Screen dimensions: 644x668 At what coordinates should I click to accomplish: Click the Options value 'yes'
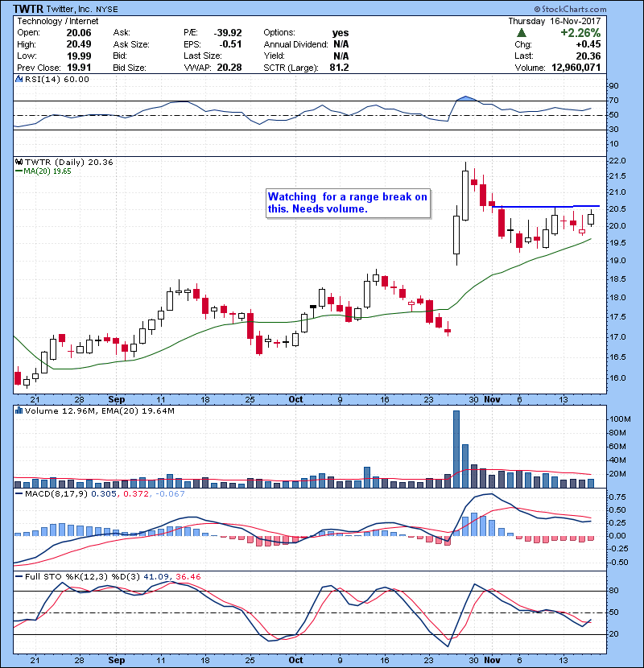[341, 33]
